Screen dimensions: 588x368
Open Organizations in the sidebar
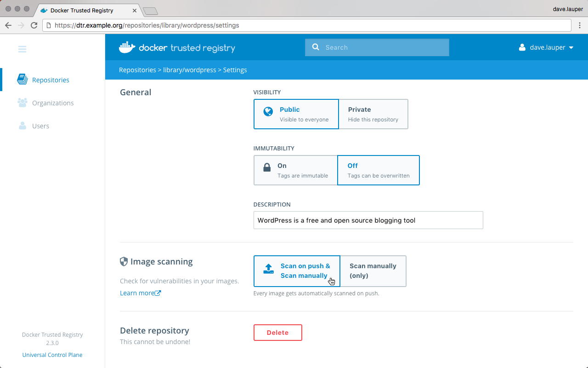coord(52,103)
